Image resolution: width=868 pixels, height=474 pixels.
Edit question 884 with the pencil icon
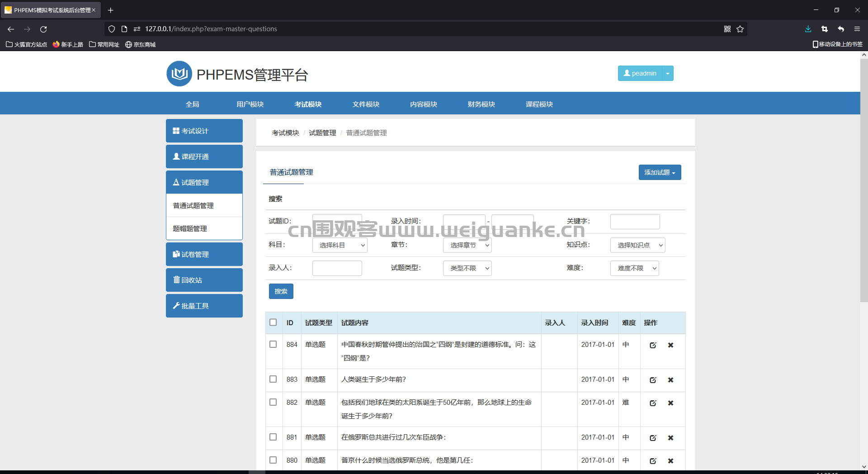[653, 345]
